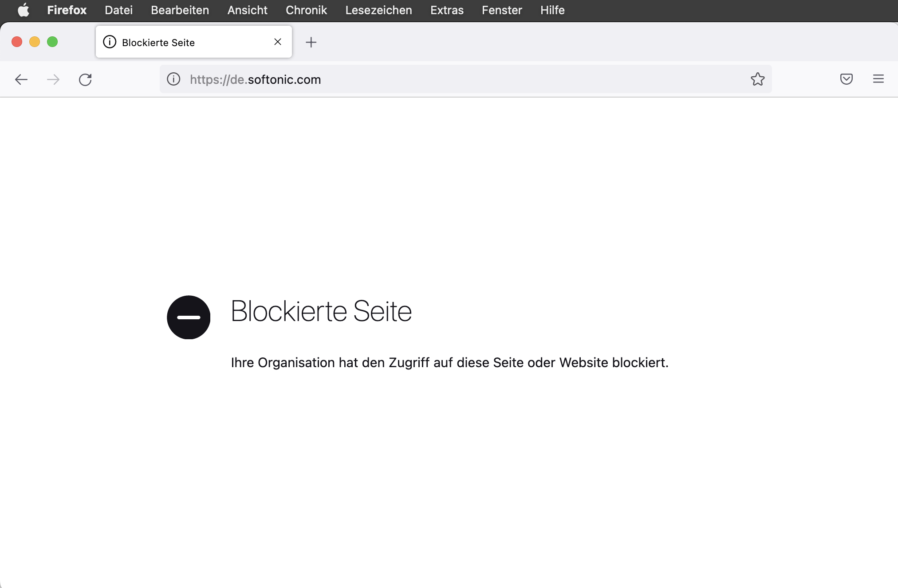Open the Apple menu
The width and height of the screenshot is (898, 588).
[23, 10]
